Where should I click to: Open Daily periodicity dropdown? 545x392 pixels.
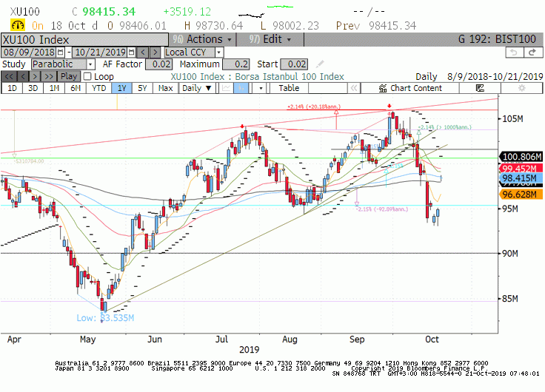pyautogui.click(x=197, y=88)
